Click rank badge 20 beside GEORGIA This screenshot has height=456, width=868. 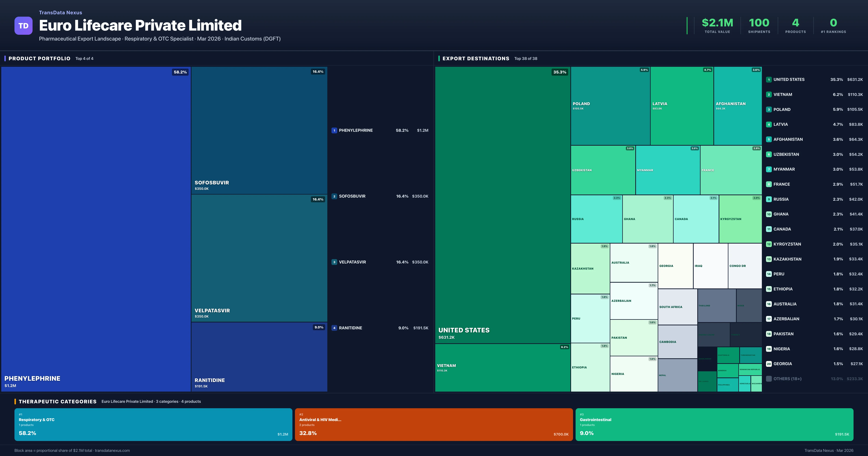[x=769, y=364]
